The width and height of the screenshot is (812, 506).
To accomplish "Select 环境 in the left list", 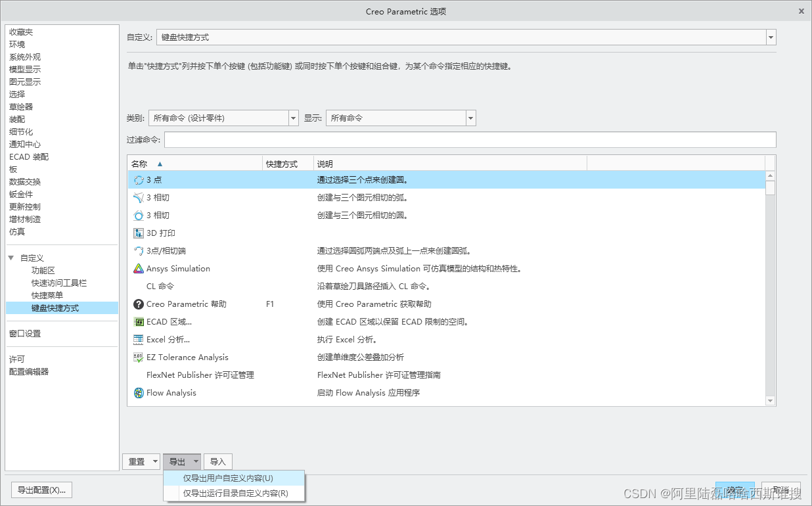I will [17, 45].
